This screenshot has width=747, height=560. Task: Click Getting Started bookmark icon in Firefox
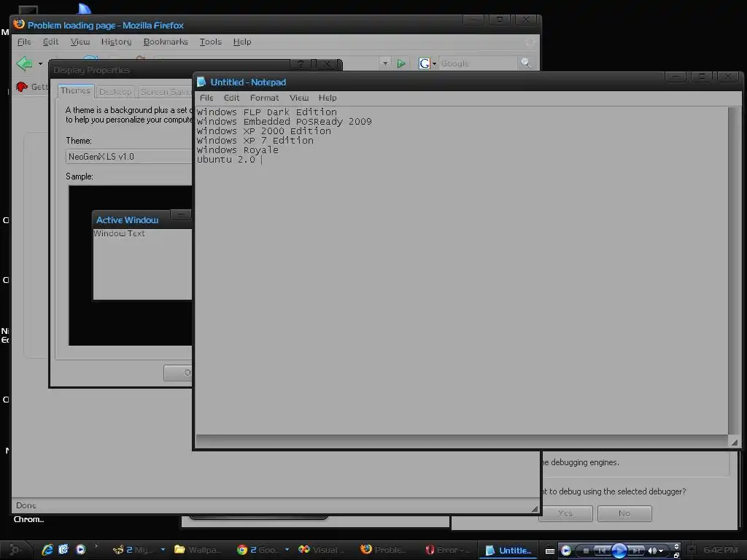pos(22,87)
